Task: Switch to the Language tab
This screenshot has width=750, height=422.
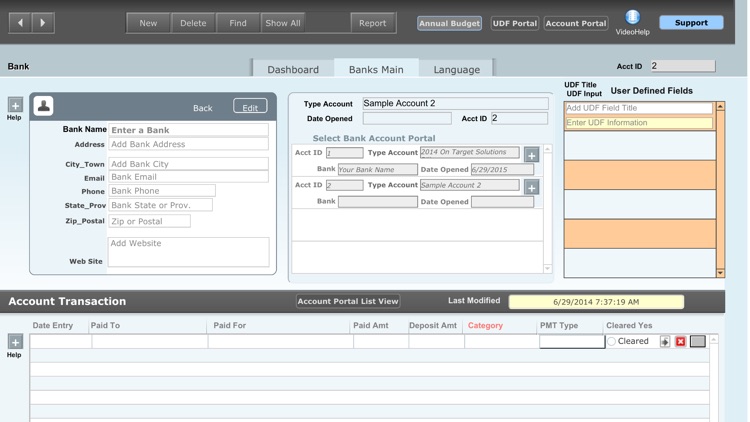Action: [456, 69]
